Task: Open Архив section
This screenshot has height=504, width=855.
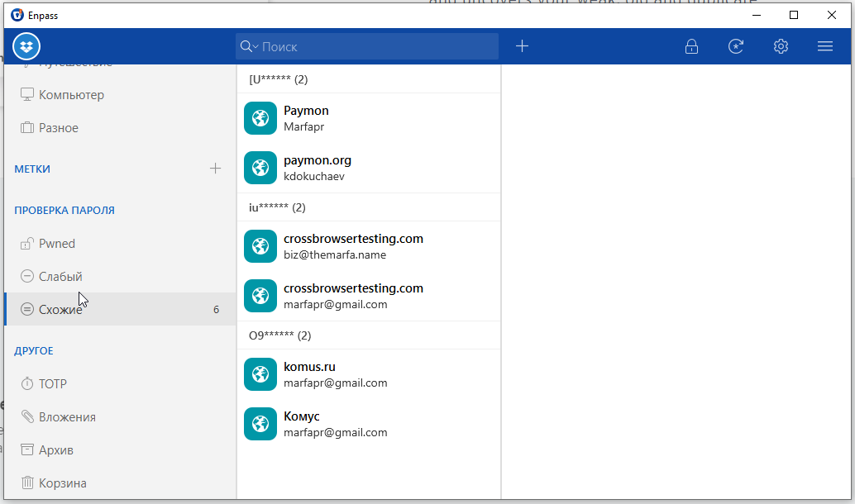Action: pos(120,450)
